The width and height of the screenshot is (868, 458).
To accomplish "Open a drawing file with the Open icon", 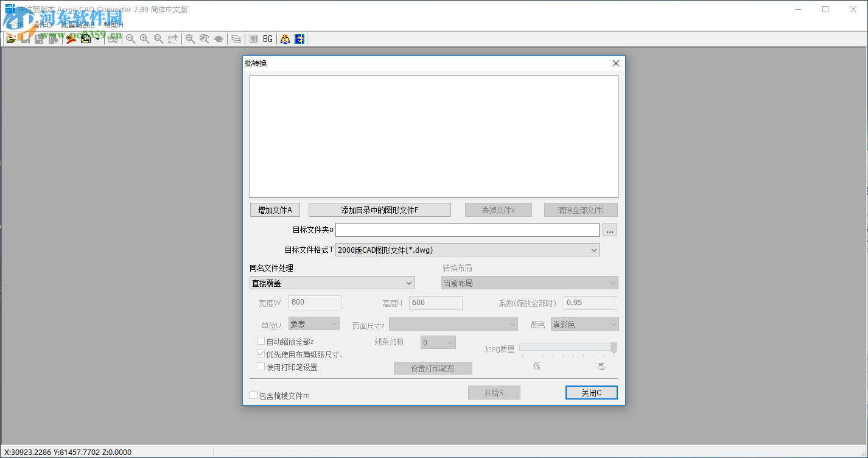I will tap(11, 38).
